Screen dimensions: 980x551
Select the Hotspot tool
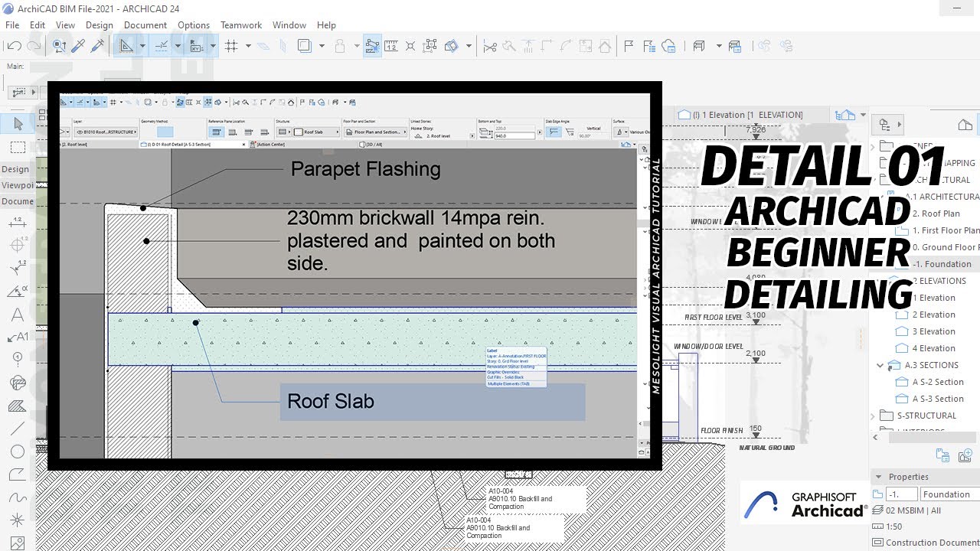tap(17, 520)
